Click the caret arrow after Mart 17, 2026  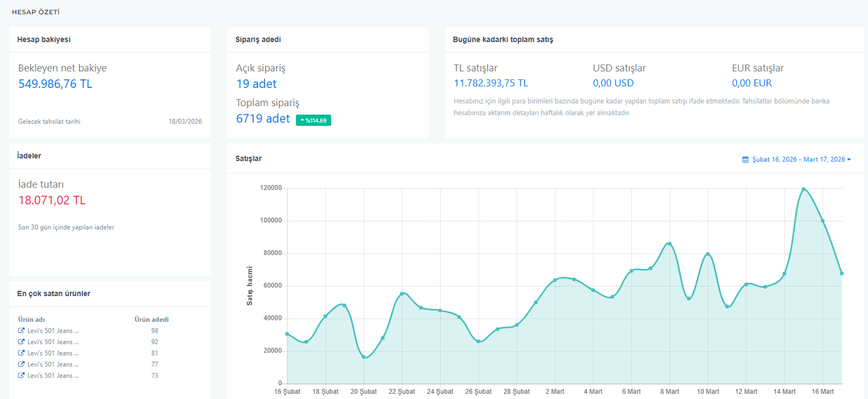pyautogui.click(x=849, y=160)
